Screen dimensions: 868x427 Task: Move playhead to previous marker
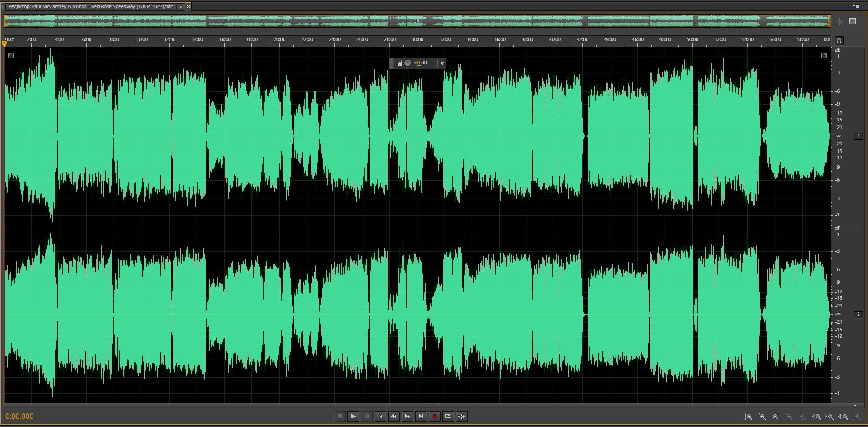click(380, 416)
